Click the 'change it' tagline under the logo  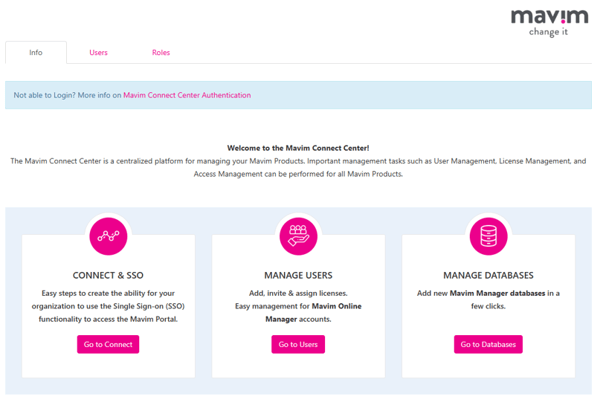pos(549,32)
